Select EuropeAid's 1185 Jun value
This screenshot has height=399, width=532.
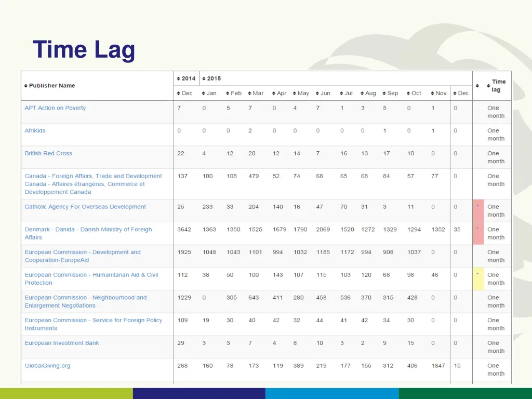coord(323,252)
